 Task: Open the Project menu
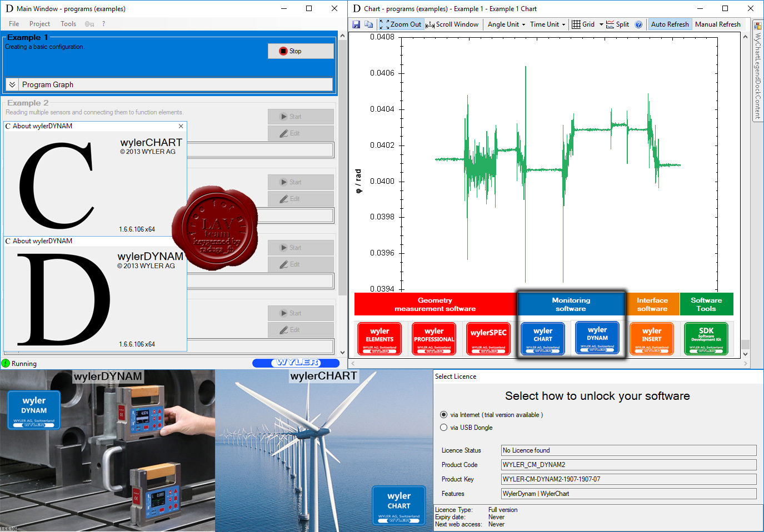click(x=39, y=24)
